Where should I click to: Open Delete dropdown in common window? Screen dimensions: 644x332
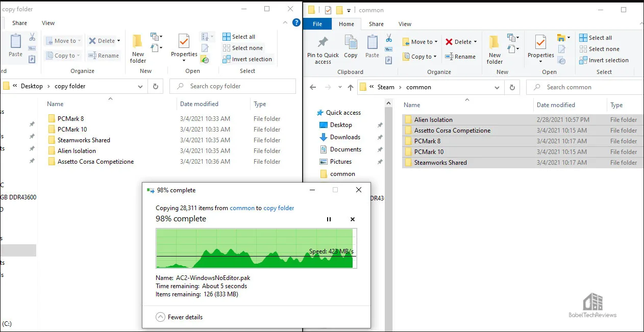click(x=461, y=42)
